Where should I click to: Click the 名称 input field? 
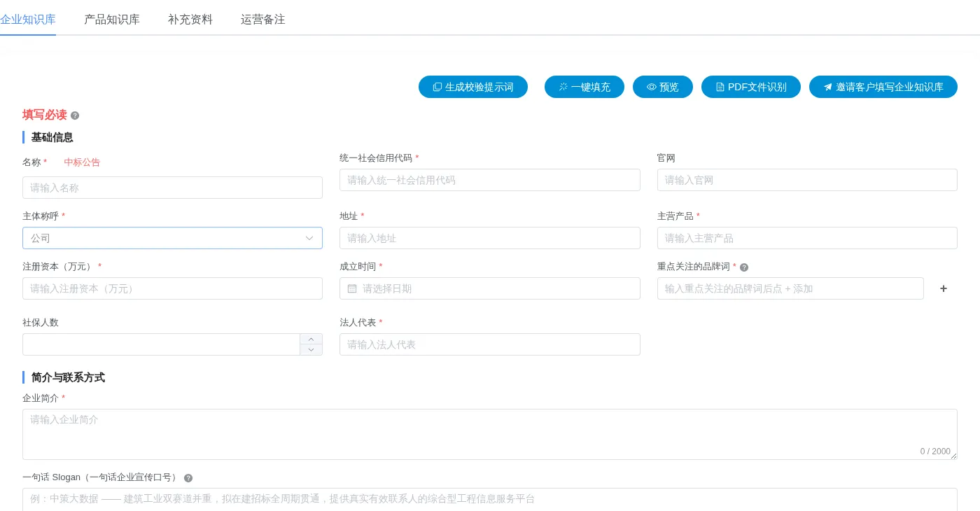point(172,188)
